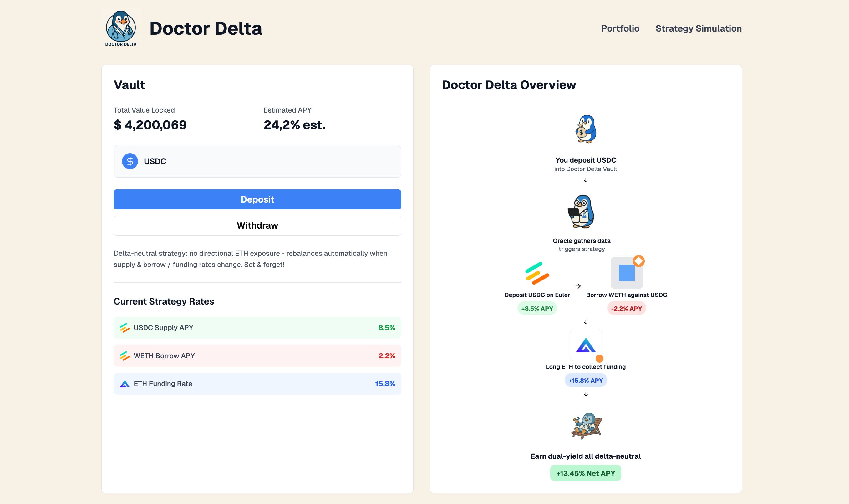849x504 pixels.
Task: Select the USDC Supply APY row
Action: coord(257,328)
